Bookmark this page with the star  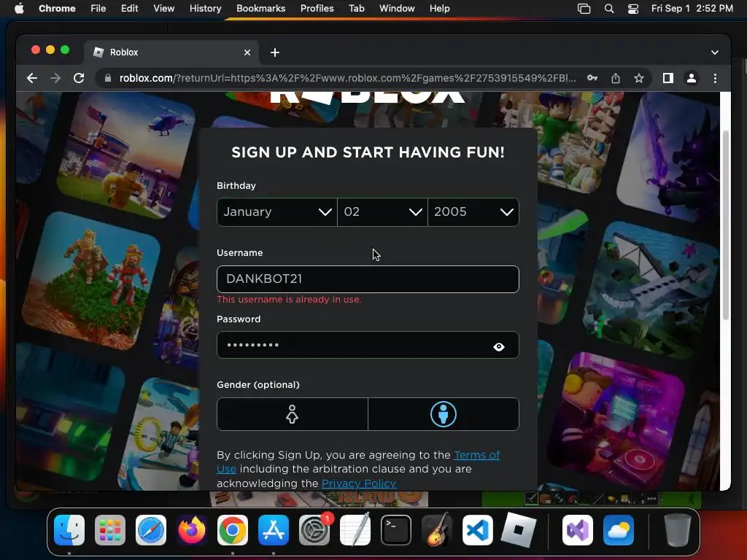coord(639,78)
